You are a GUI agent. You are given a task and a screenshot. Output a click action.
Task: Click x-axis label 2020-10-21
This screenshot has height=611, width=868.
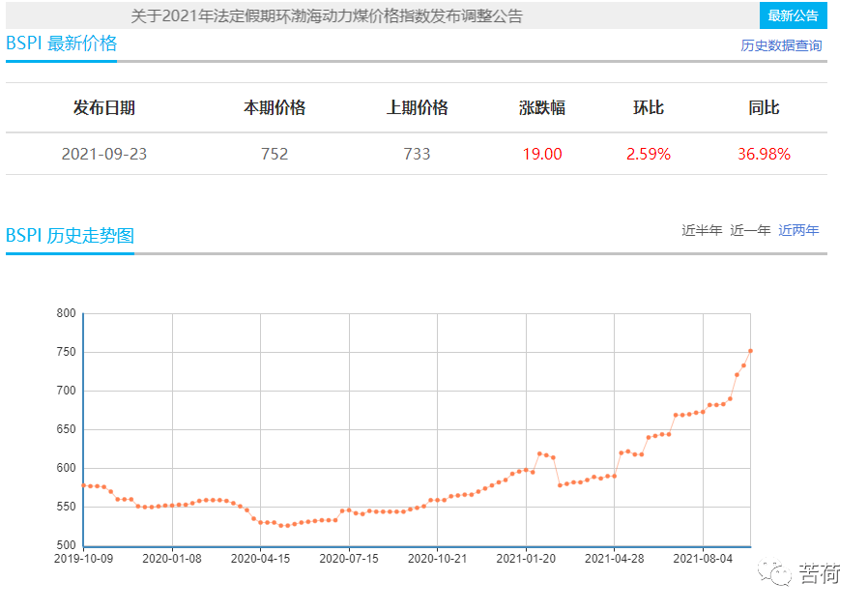437,559
